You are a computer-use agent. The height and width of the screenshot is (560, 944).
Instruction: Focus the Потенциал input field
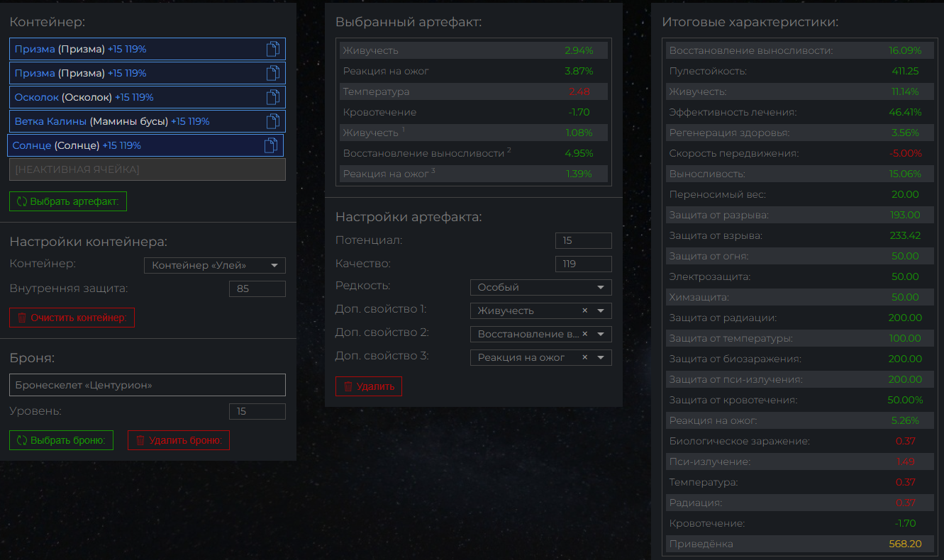coord(583,240)
